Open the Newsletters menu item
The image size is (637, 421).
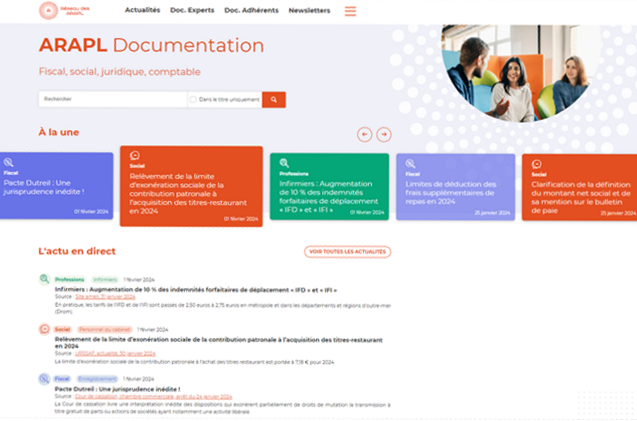click(309, 11)
